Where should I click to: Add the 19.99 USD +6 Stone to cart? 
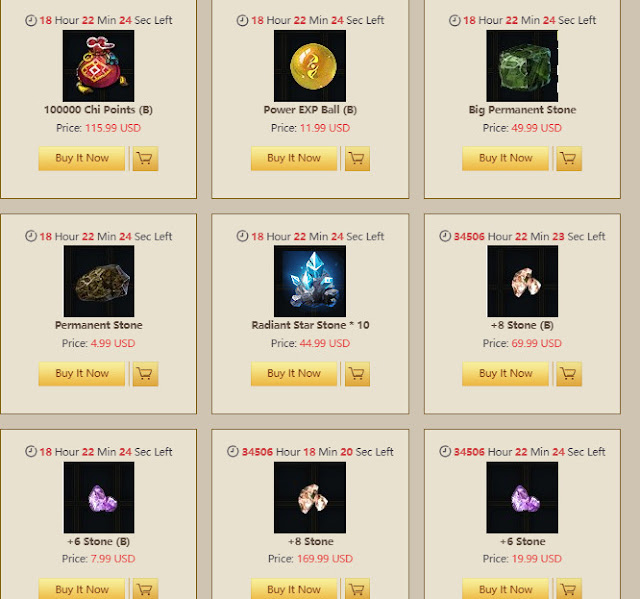tap(569, 588)
